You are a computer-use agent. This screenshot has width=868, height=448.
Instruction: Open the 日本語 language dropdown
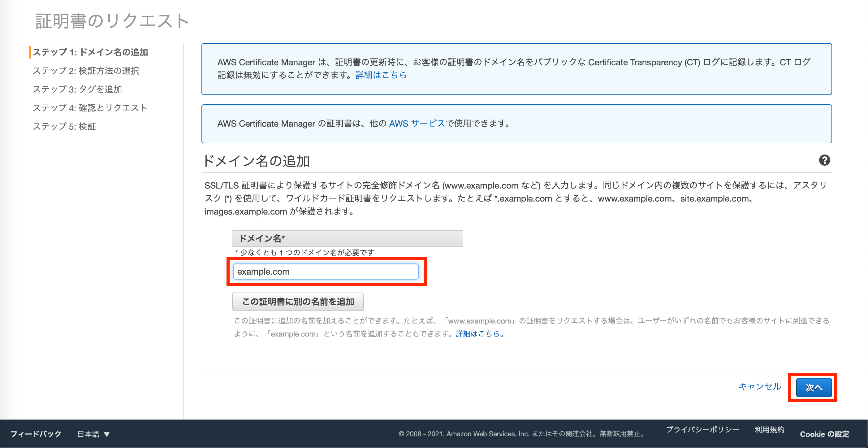88,434
